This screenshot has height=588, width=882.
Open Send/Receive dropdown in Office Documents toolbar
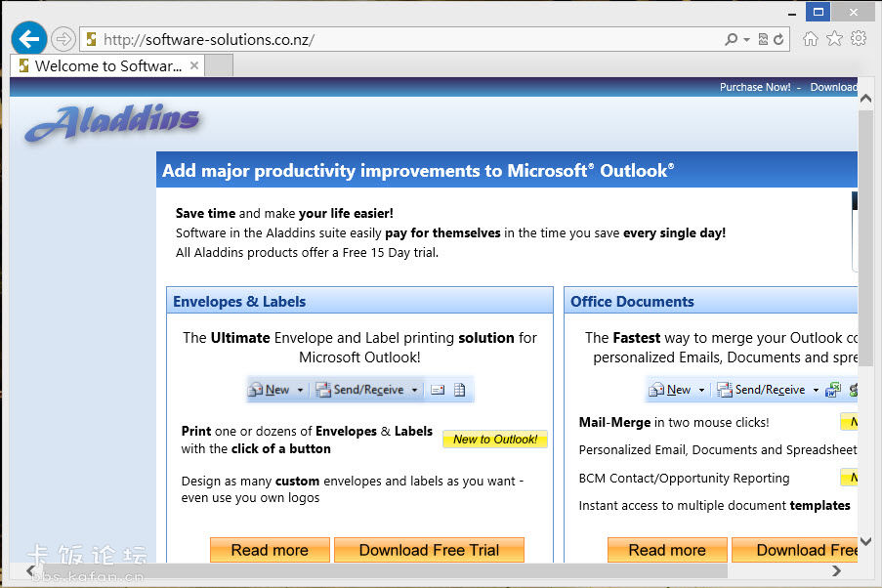point(816,390)
